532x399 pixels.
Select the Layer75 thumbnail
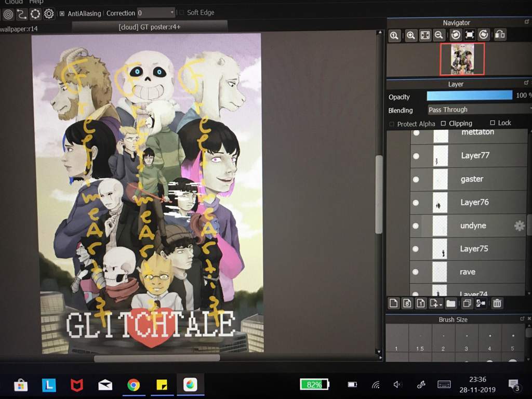(440, 249)
